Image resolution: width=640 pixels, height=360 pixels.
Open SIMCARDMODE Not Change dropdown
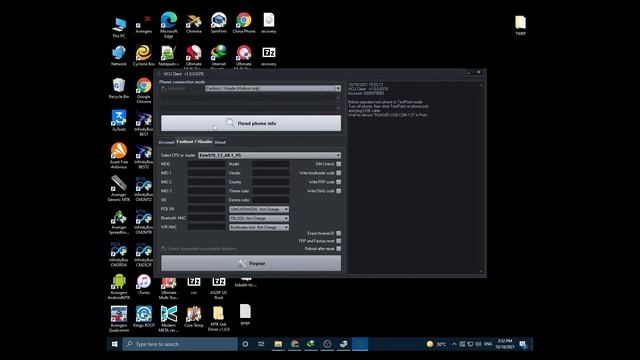pyautogui.click(x=259, y=209)
